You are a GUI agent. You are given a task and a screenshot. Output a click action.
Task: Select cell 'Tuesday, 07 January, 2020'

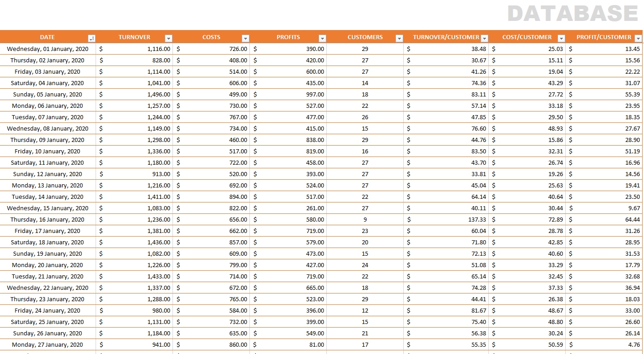click(48, 117)
